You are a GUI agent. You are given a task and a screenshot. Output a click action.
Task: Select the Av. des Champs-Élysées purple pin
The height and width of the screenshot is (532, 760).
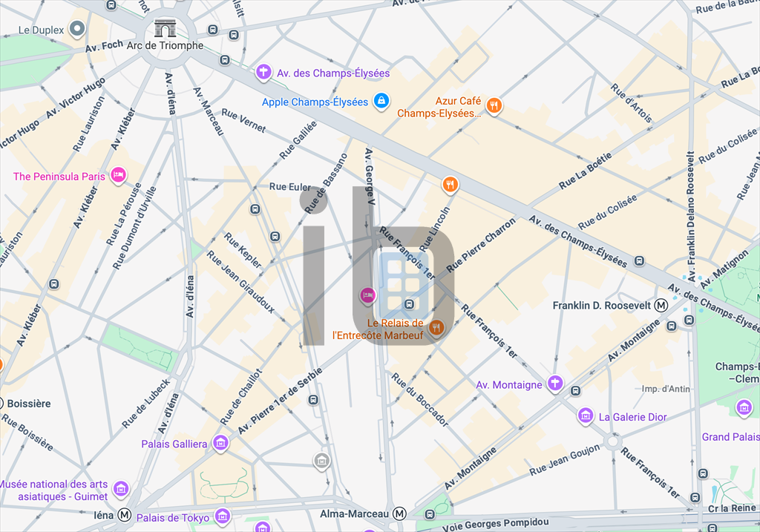pyautogui.click(x=263, y=73)
